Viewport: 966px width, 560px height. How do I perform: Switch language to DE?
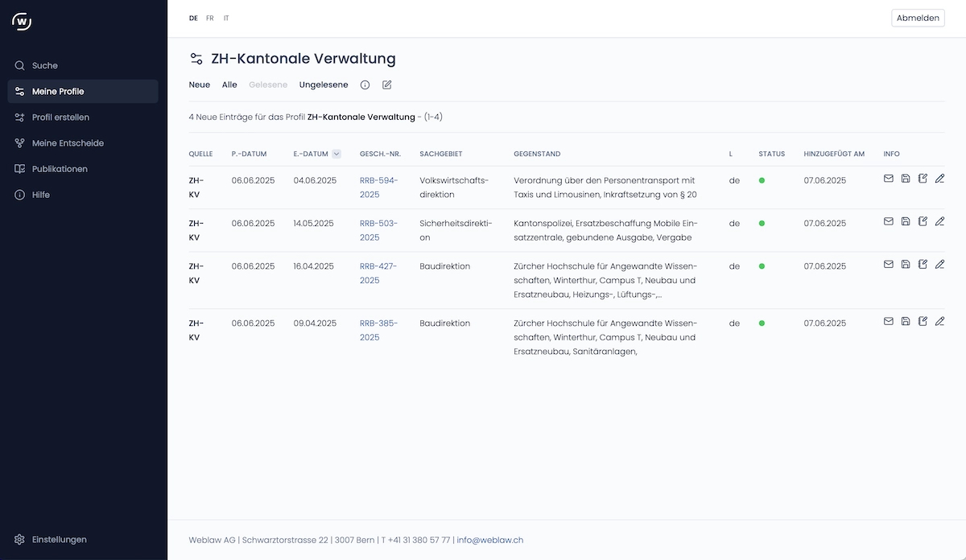click(193, 18)
